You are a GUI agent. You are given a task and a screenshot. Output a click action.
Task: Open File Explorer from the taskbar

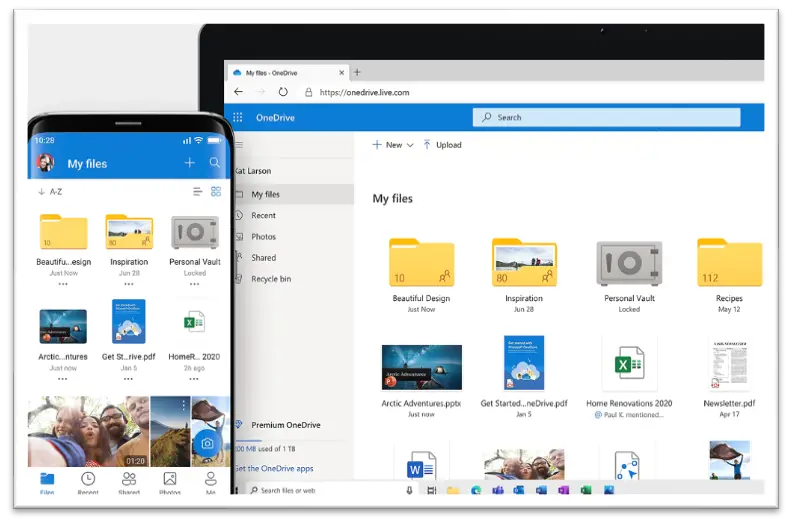point(453,490)
